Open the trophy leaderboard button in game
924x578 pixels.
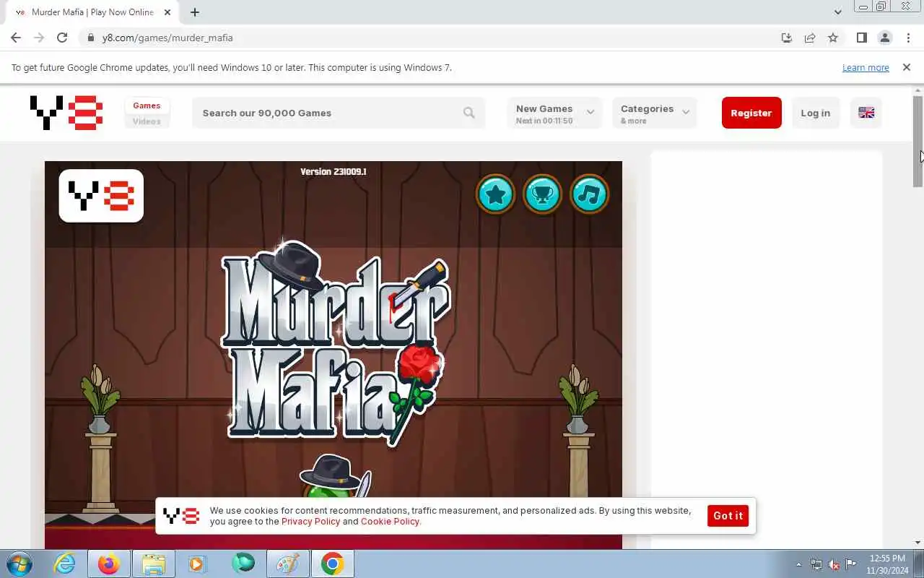(542, 194)
